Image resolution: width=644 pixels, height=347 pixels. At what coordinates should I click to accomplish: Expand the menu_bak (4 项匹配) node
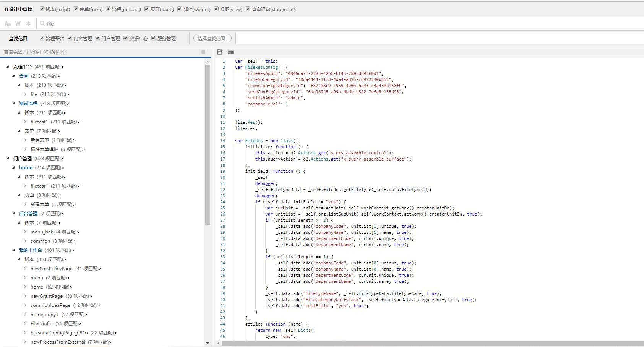tap(25, 232)
